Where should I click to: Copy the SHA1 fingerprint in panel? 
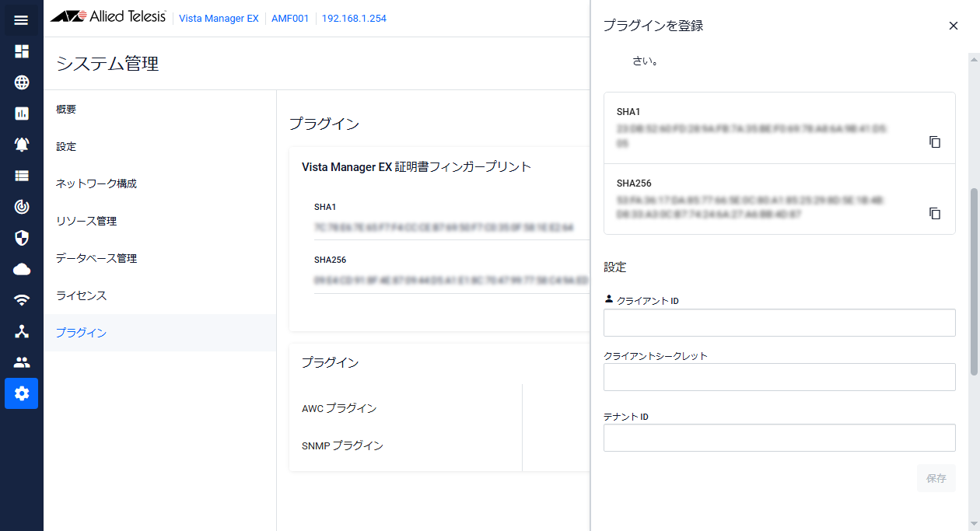pyautogui.click(x=935, y=142)
